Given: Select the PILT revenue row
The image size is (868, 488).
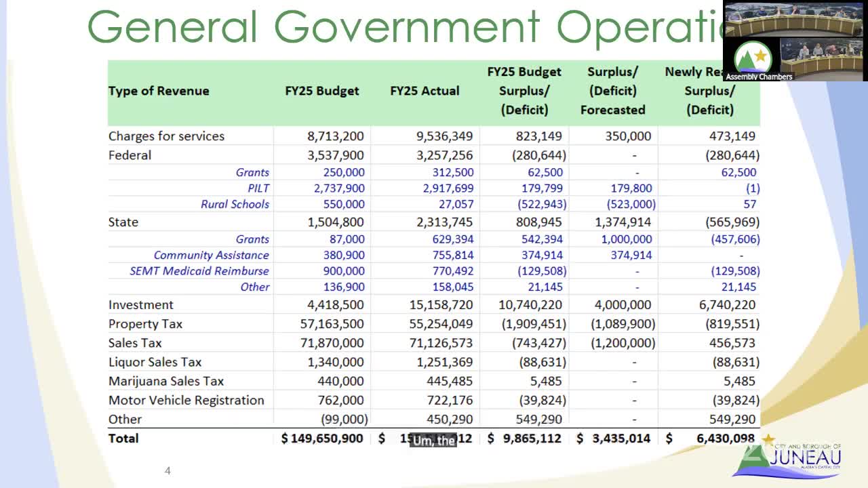Looking at the screenshot, I should (258, 188).
